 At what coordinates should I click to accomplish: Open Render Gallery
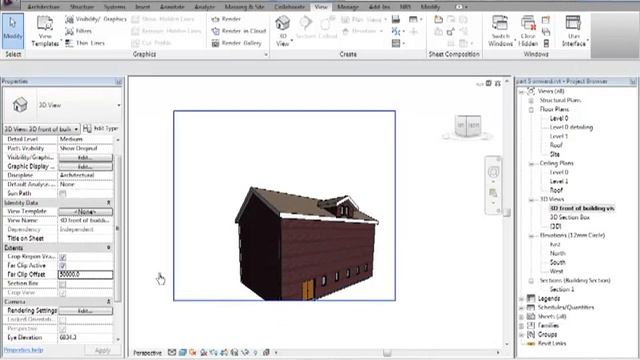pyautogui.click(x=237, y=43)
